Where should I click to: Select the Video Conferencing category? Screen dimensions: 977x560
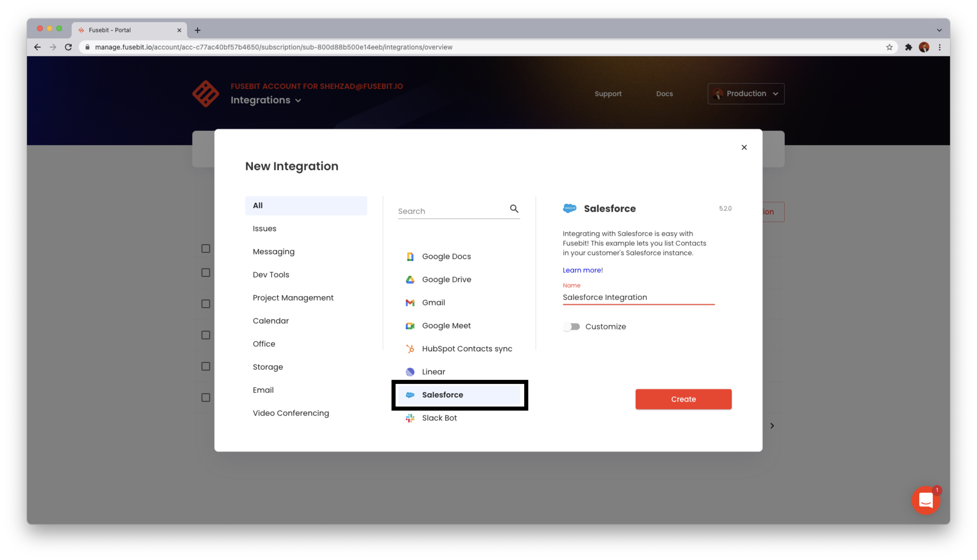click(x=306, y=413)
